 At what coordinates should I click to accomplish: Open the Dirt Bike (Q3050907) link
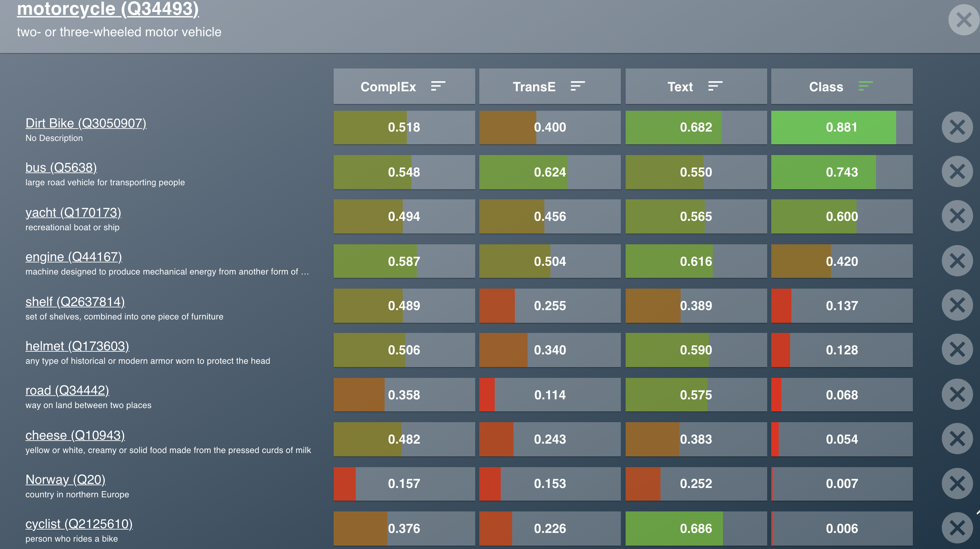pos(86,123)
